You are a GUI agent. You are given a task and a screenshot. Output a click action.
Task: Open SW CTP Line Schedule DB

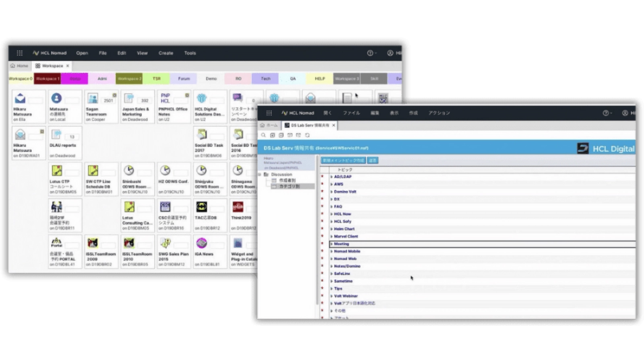coord(101,179)
